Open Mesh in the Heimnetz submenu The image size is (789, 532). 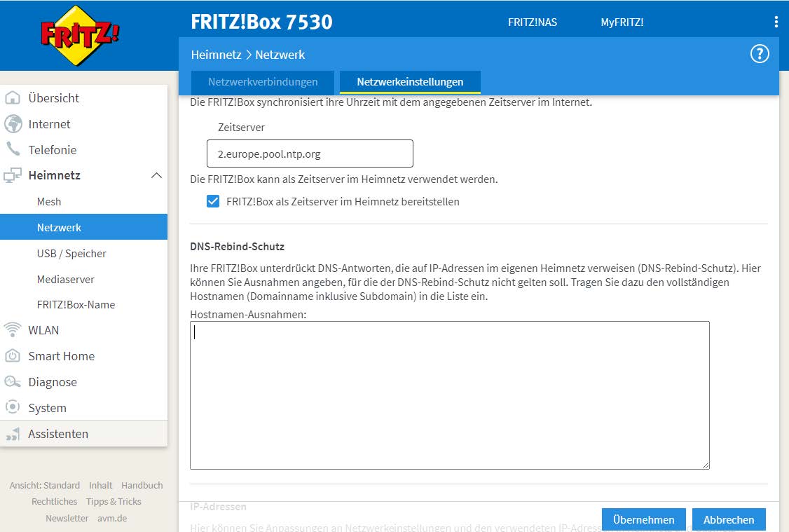(49, 202)
